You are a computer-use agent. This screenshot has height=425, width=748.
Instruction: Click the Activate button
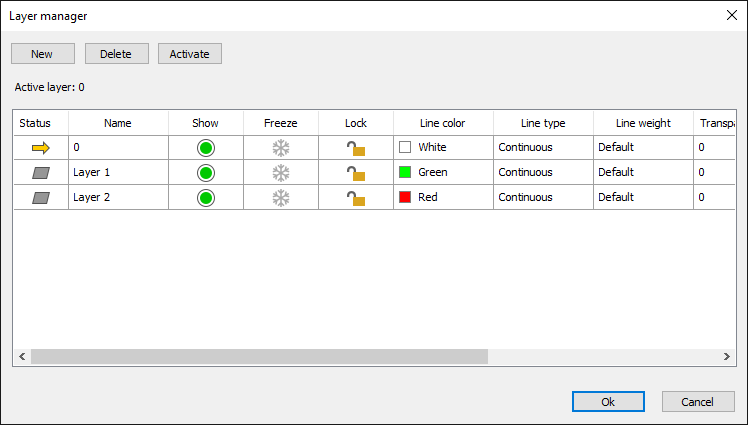[x=190, y=54]
